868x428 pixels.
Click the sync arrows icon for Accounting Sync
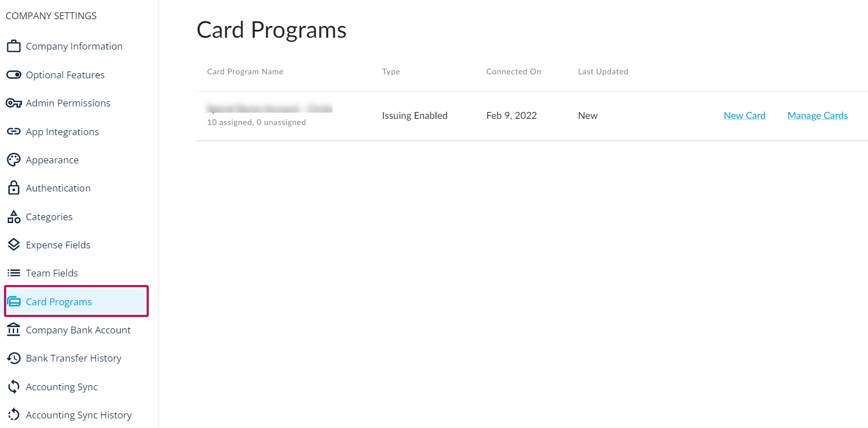(14, 387)
